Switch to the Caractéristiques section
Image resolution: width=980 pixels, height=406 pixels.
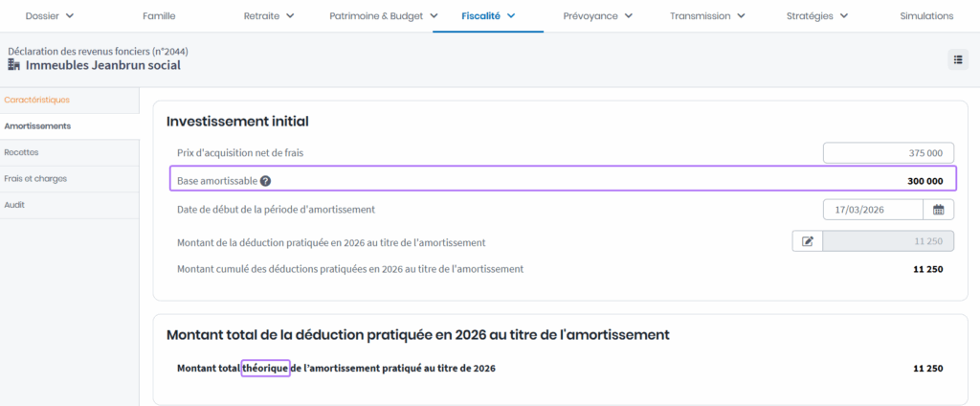[x=36, y=100]
